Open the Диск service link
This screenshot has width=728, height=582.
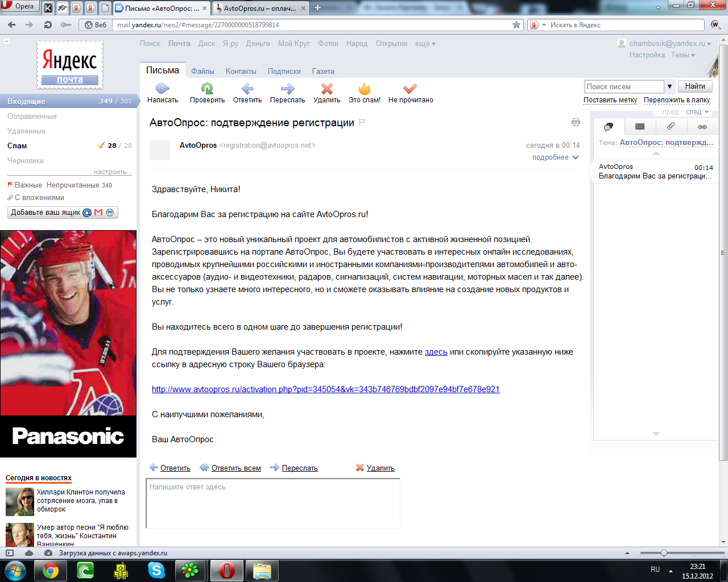point(206,44)
